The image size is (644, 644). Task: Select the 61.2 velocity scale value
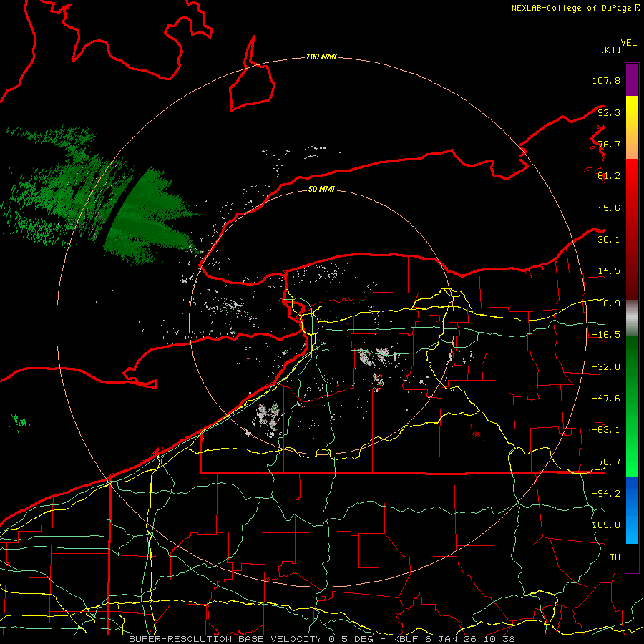pos(609,176)
